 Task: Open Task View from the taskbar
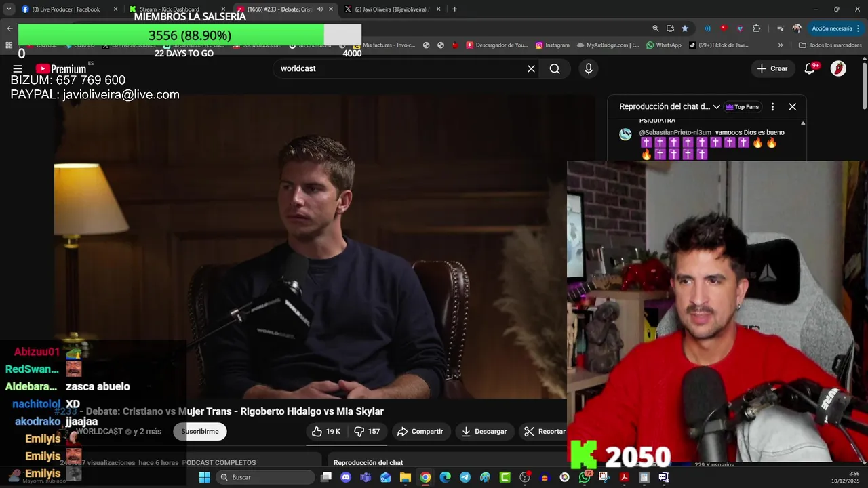point(326,477)
